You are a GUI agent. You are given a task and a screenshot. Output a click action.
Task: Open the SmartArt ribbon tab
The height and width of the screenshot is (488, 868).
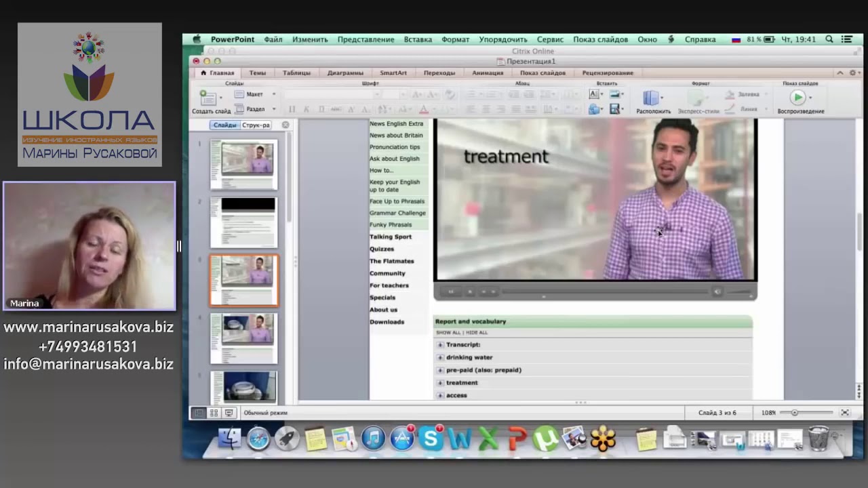coord(393,73)
